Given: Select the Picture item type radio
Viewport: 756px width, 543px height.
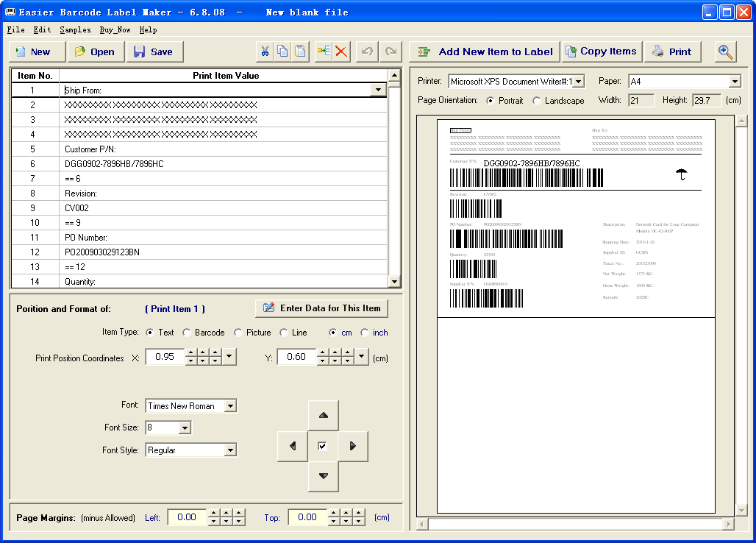Looking at the screenshot, I should pyautogui.click(x=238, y=333).
